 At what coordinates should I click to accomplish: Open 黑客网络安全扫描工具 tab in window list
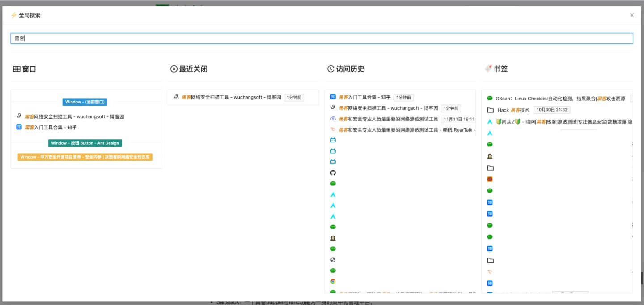(x=74, y=116)
